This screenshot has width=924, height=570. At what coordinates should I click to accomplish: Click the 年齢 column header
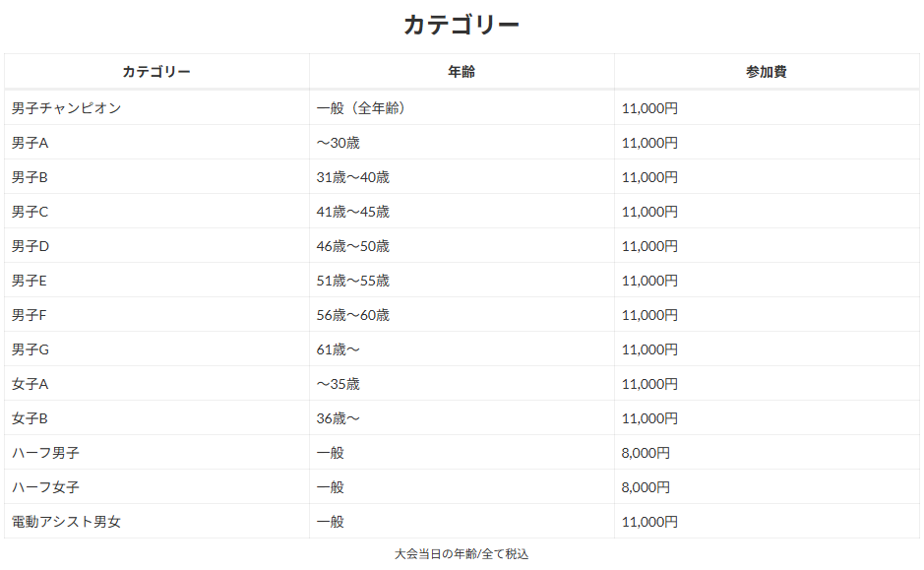[x=461, y=72]
